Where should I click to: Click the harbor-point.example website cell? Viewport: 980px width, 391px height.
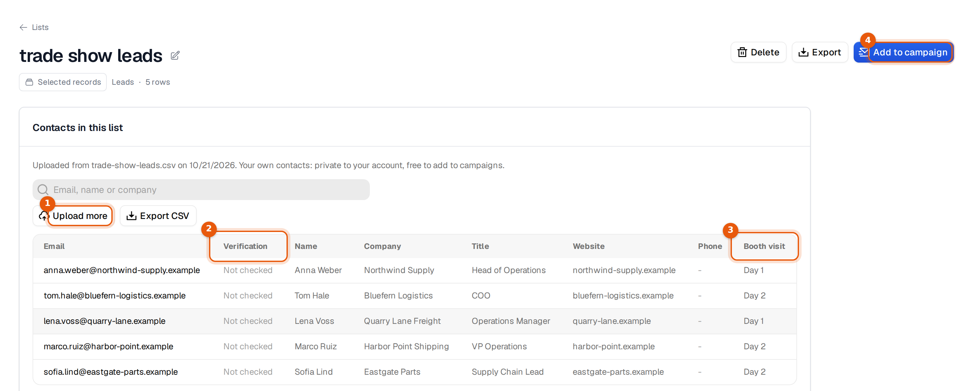click(614, 346)
